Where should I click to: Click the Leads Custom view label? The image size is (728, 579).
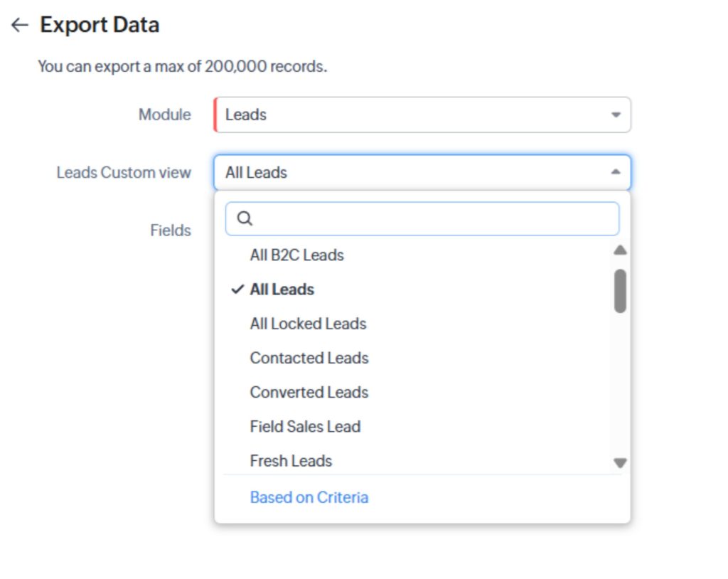124,172
